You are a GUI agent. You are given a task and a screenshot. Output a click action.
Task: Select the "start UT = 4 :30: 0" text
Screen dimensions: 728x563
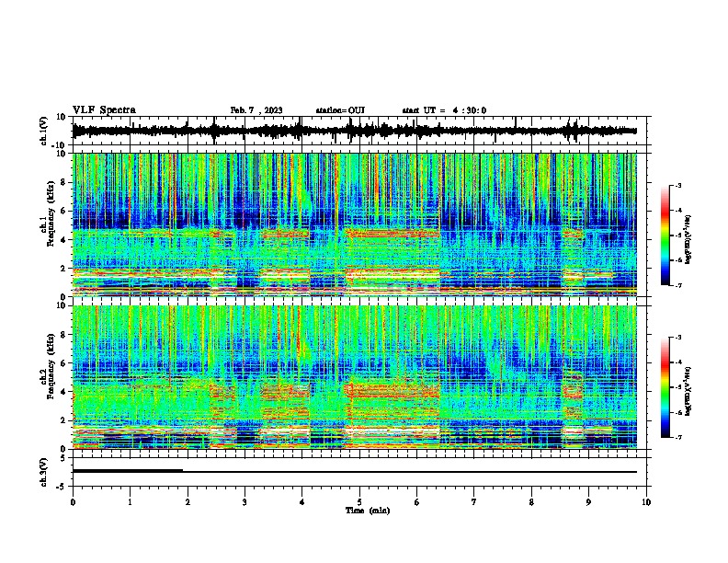pos(444,110)
